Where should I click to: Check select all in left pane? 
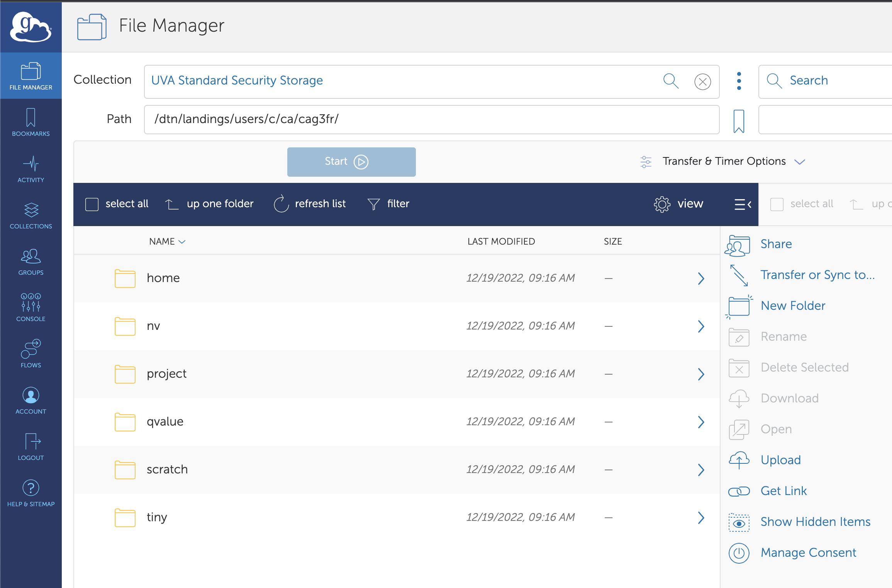(92, 204)
